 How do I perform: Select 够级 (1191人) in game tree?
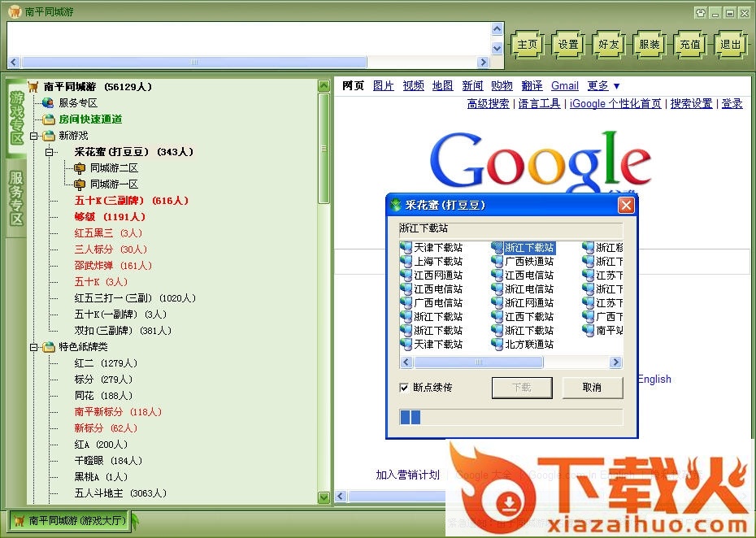(110, 217)
